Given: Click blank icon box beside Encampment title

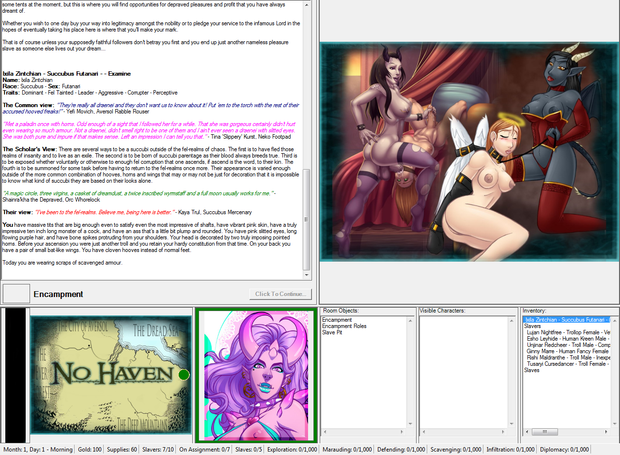Looking at the screenshot, I should pos(16,294).
